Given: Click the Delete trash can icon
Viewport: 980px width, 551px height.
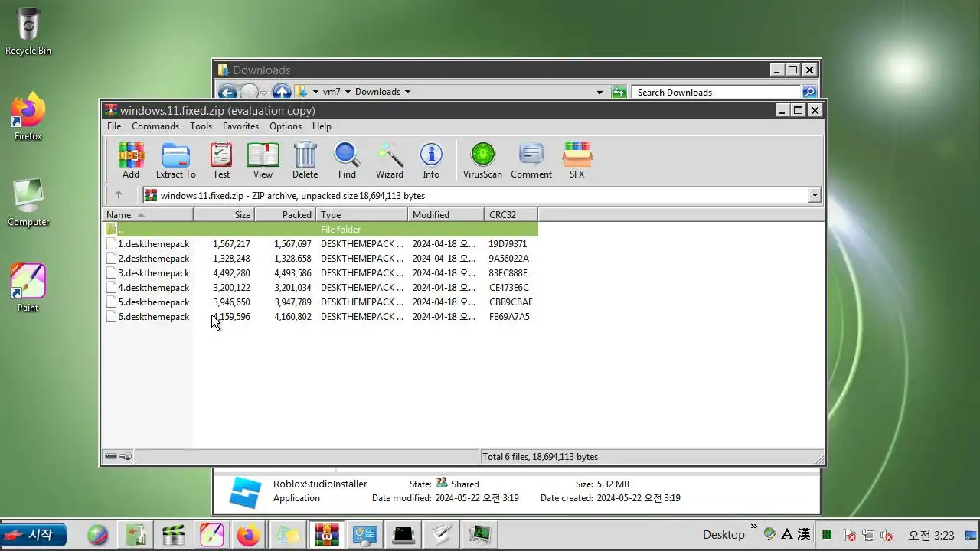Looking at the screenshot, I should 305,161.
